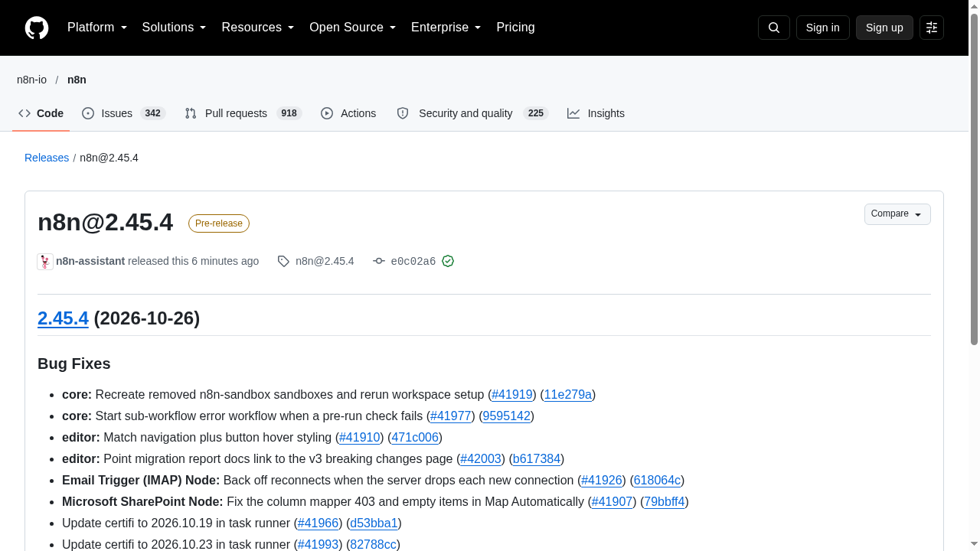Screen dimensions: 980x551
Task: Click the Pre-release label badge
Action: coord(219,223)
